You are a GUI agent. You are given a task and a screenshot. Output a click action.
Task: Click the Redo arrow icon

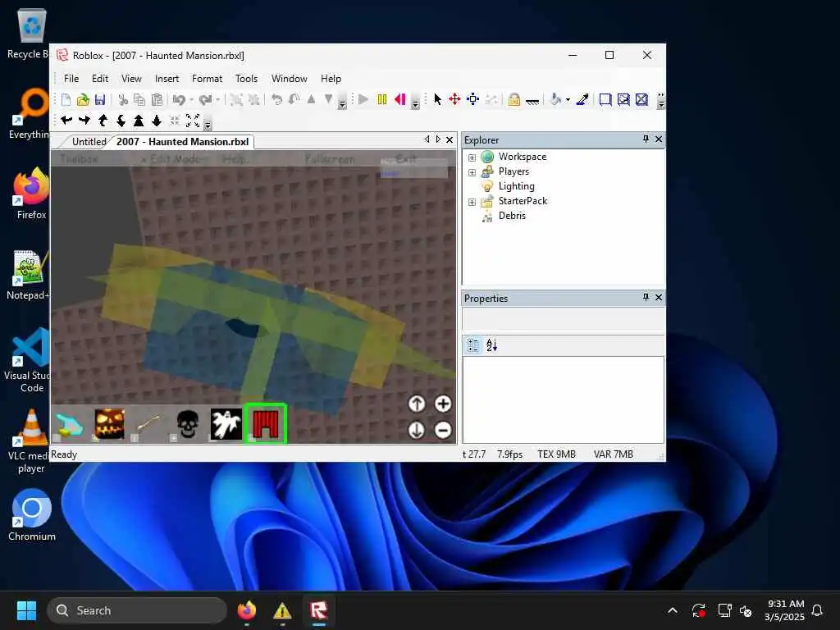205,99
